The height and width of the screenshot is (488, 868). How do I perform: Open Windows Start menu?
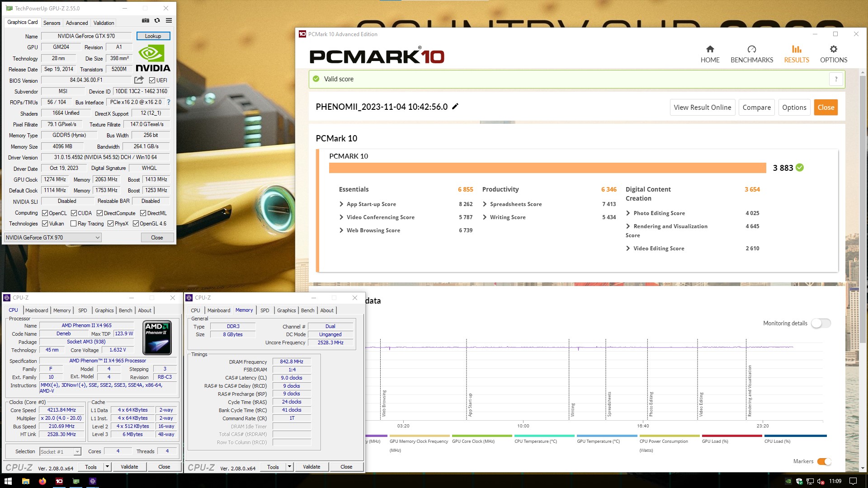pyautogui.click(x=8, y=481)
